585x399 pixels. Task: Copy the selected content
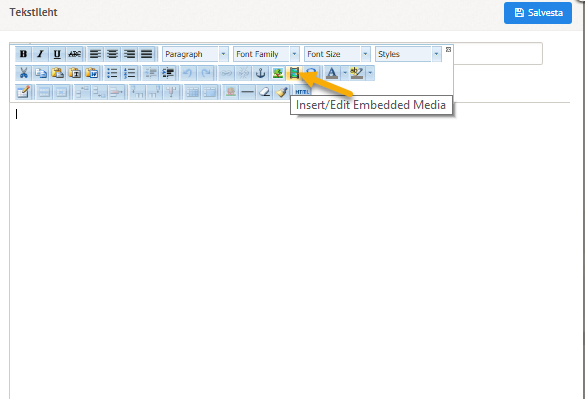(41, 73)
